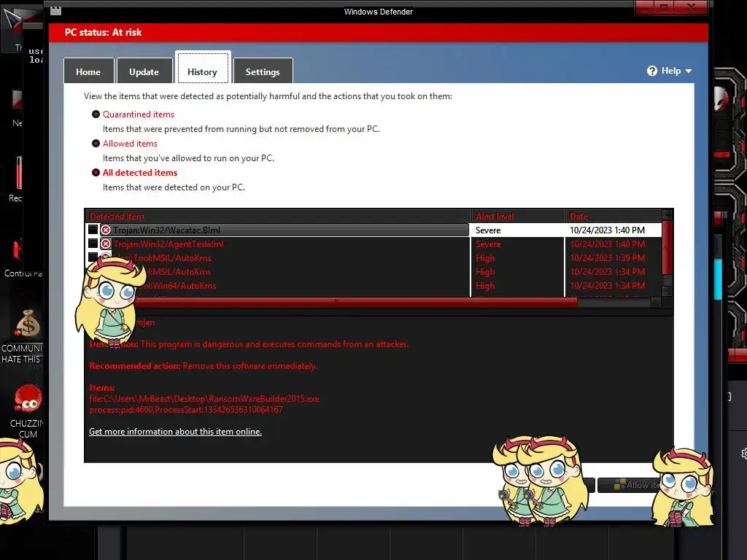The image size is (747, 560).
Task: Open the Settings tab
Action: point(263,71)
